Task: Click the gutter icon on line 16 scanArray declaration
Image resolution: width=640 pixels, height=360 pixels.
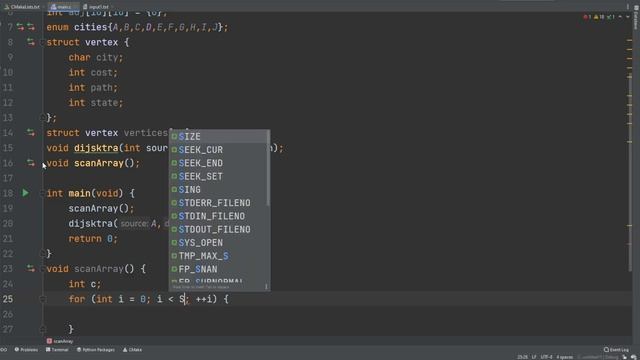Action: (31, 162)
